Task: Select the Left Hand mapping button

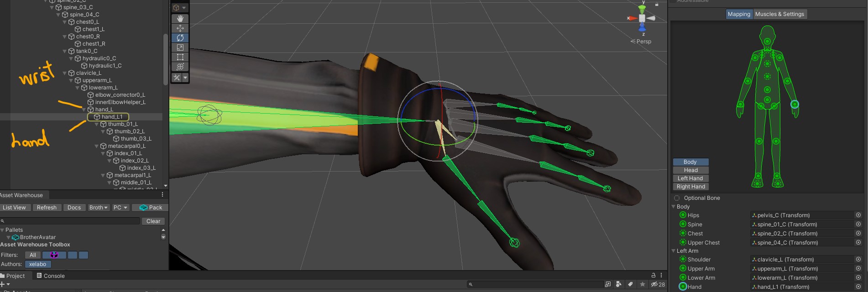Action: point(690,178)
